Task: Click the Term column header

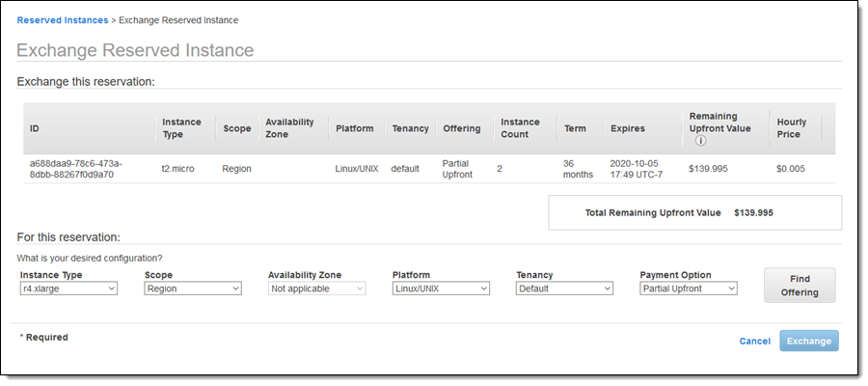Action: [574, 128]
